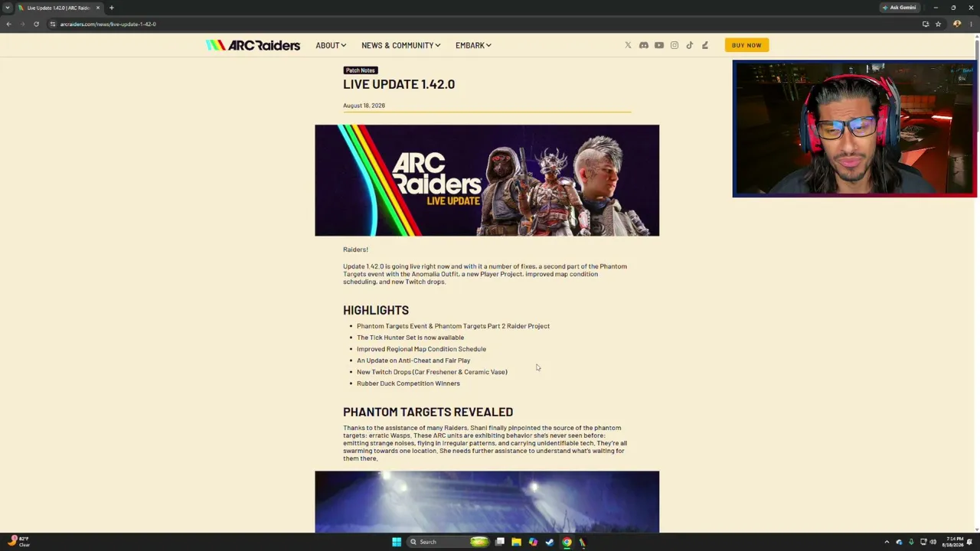Click 'Phantom Targets Event & Phantom Targets Part 2' bullet

(x=453, y=326)
